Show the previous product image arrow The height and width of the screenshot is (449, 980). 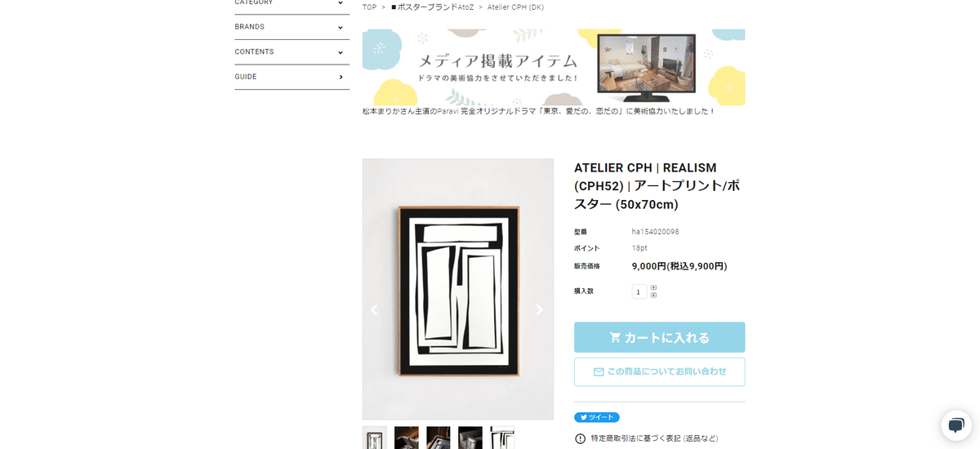374,310
